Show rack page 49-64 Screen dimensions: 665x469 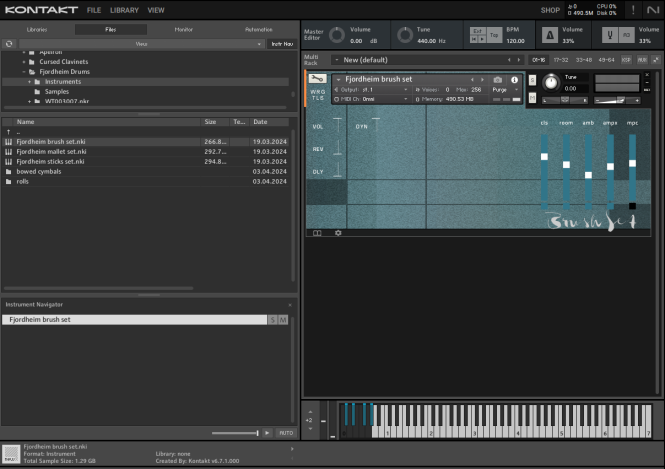tap(606, 60)
